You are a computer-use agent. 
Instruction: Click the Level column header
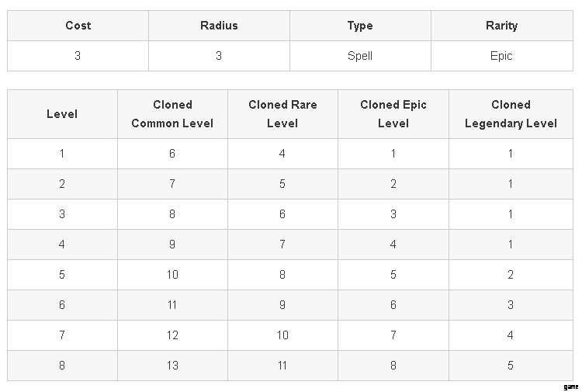coord(62,114)
